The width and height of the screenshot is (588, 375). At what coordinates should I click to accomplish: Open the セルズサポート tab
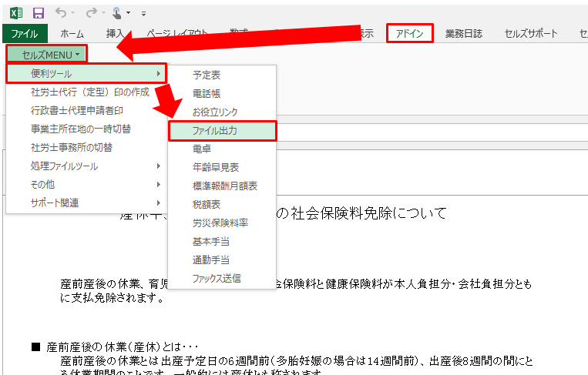[529, 33]
